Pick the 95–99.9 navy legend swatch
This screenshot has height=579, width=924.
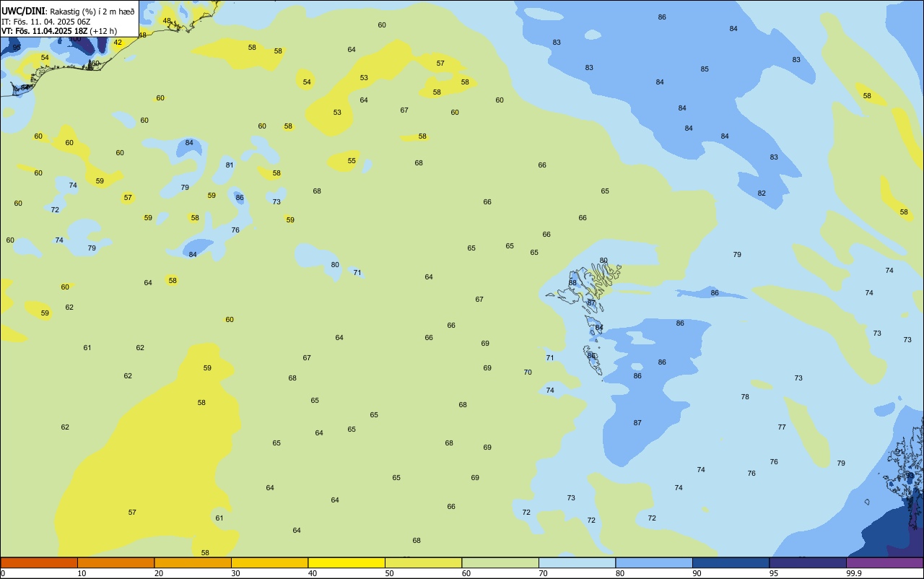point(808,562)
